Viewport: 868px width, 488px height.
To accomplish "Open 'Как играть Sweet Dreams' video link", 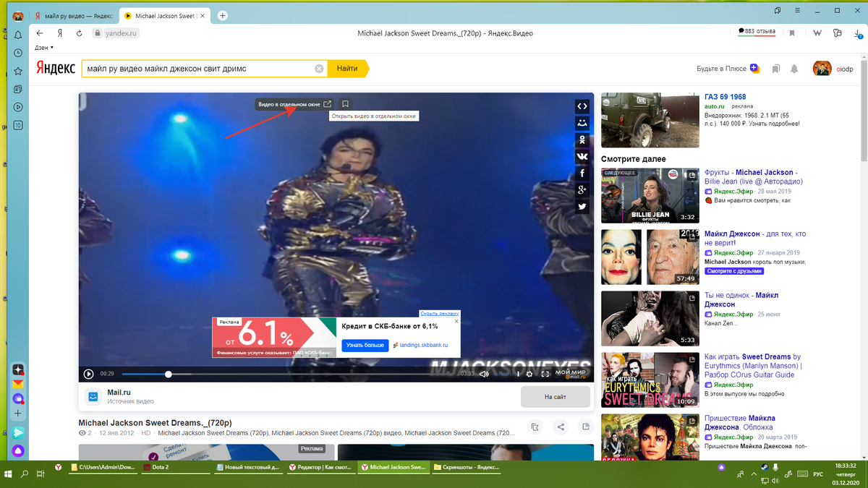I will click(753, 366).
